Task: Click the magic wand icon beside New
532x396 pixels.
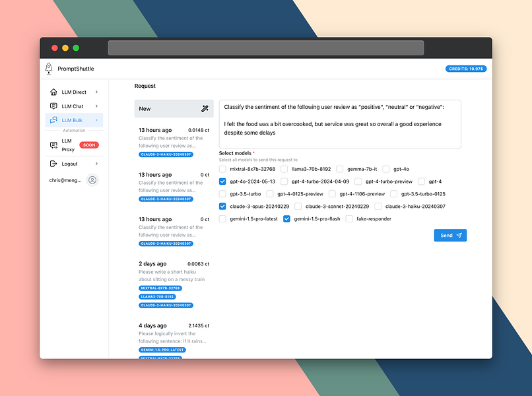Action: 205,109
